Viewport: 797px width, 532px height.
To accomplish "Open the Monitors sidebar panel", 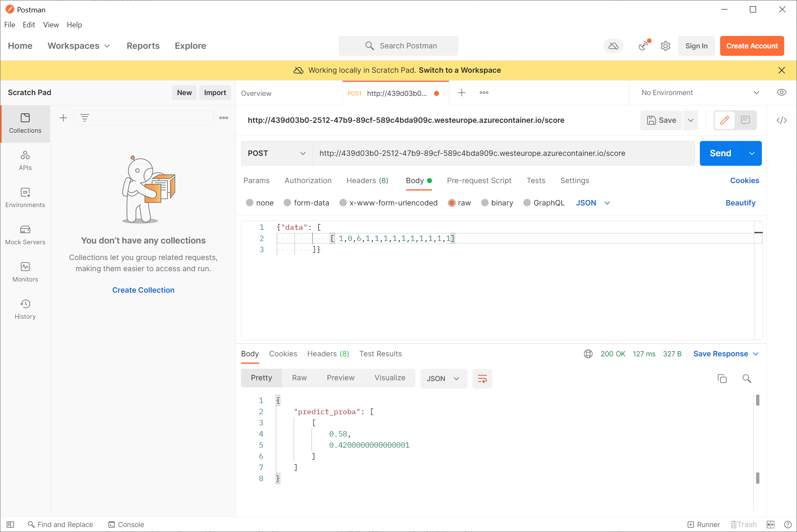I will (25, 272).
